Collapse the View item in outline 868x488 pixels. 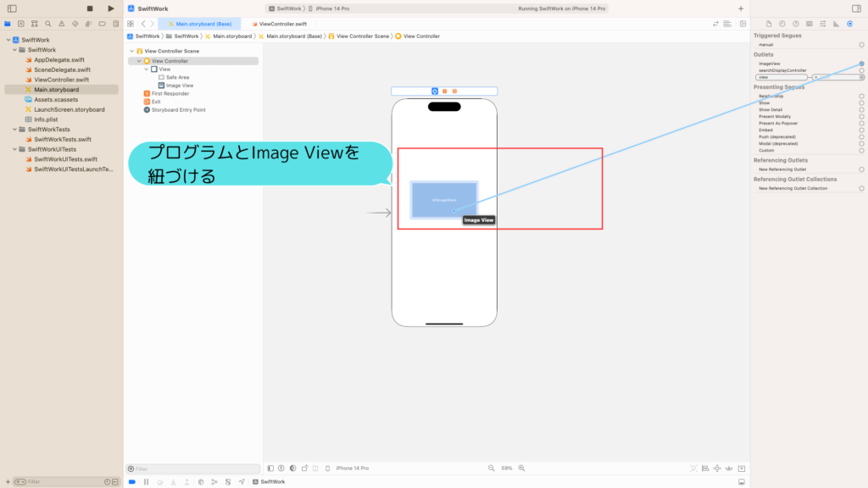point(146,69)
